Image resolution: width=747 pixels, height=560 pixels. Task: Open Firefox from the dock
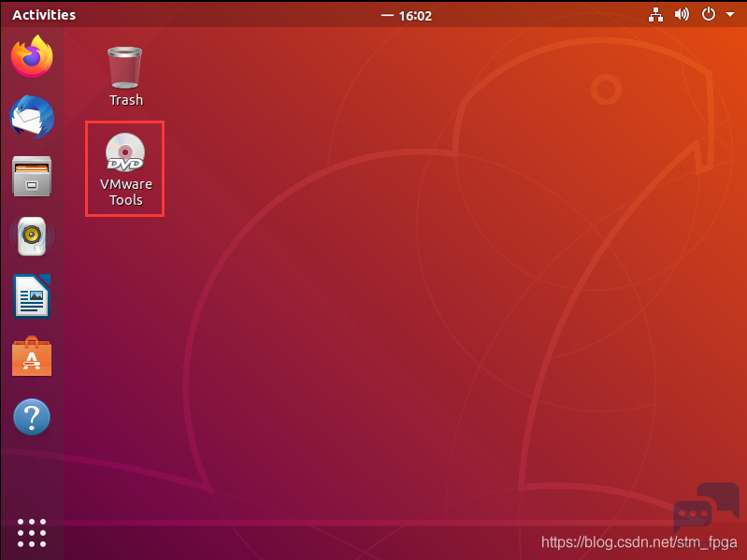pyautogui.click(x=32, y=57)
